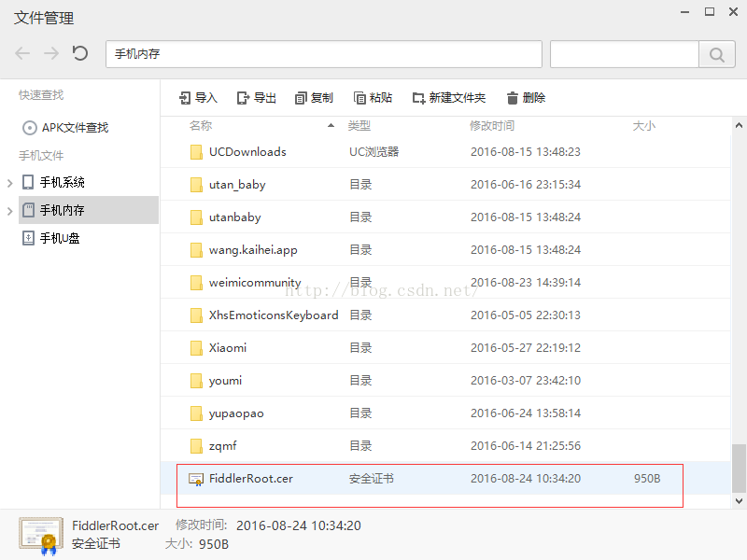Click the search magnifier button
747x560 pixels.
(x=716, y=54)
